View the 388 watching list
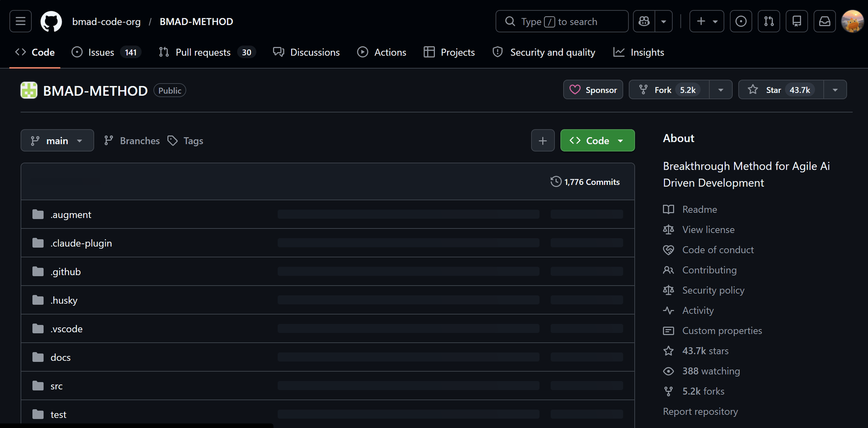Image resolution: width=868 pixels, height=428 pixels. point(711,371)
